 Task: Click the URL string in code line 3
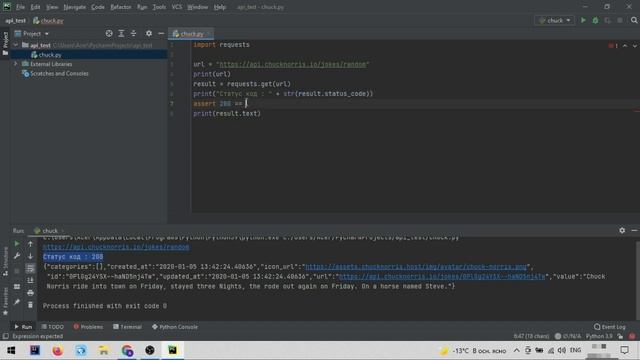point(293,64)
